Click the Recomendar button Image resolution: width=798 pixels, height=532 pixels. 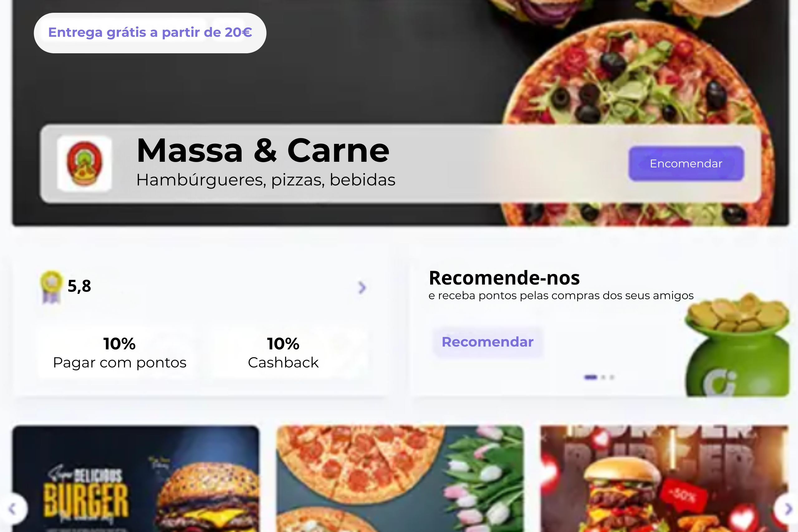[488, 342]
